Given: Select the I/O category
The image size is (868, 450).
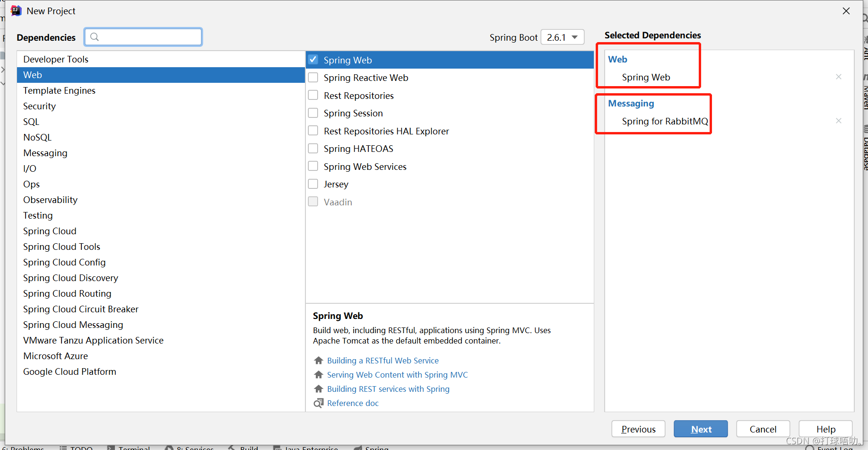Looking at the screenshot, I should (161, 168).
